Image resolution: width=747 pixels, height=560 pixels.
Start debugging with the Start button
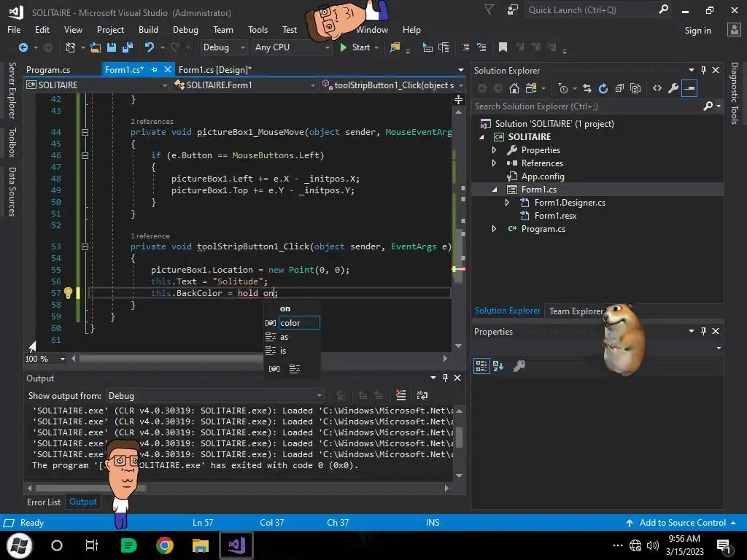[x=355, y=47]
